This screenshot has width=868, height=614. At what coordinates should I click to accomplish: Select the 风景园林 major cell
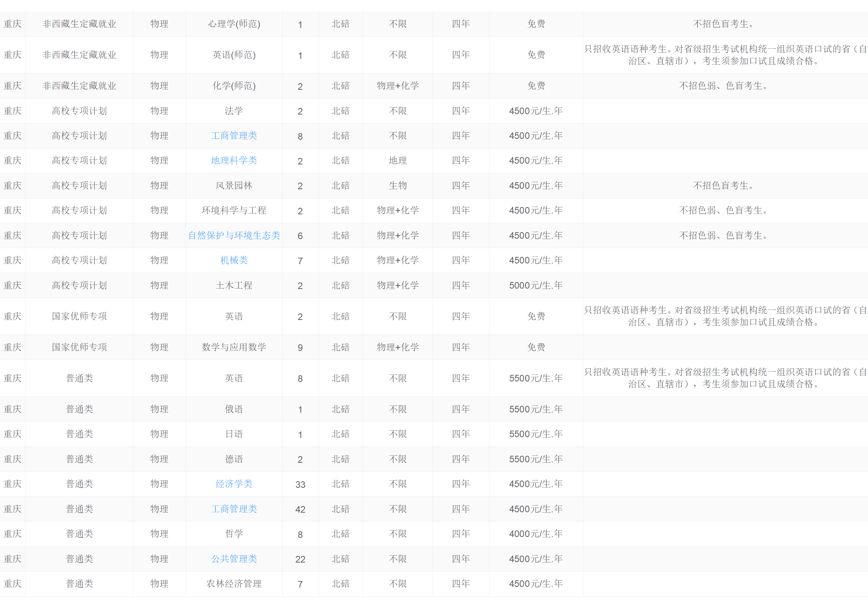coord(234,186)
